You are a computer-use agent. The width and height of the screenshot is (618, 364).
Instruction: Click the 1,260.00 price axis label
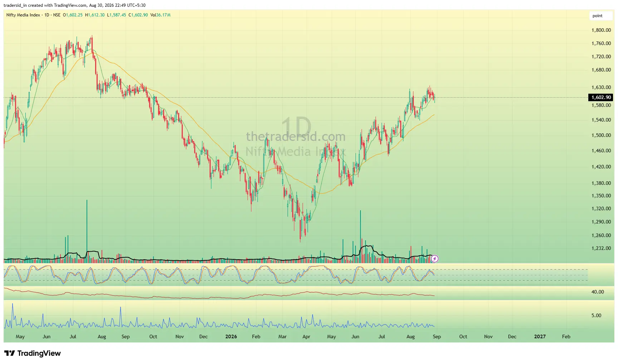coord(601,235)
